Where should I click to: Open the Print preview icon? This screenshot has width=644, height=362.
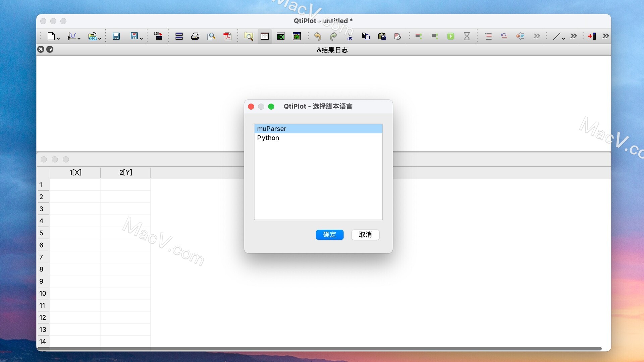[x=211, y=36]
